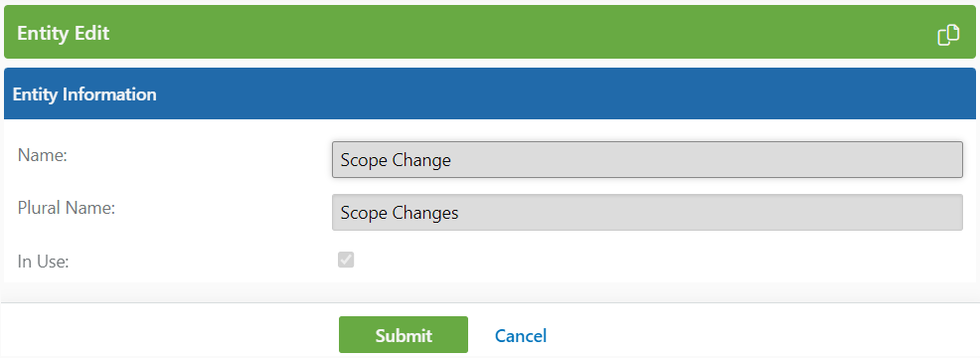The image size is (980, 358).
Task: Focus the Plural Name field
Action: pyautogui.click(x=647, y=212)
